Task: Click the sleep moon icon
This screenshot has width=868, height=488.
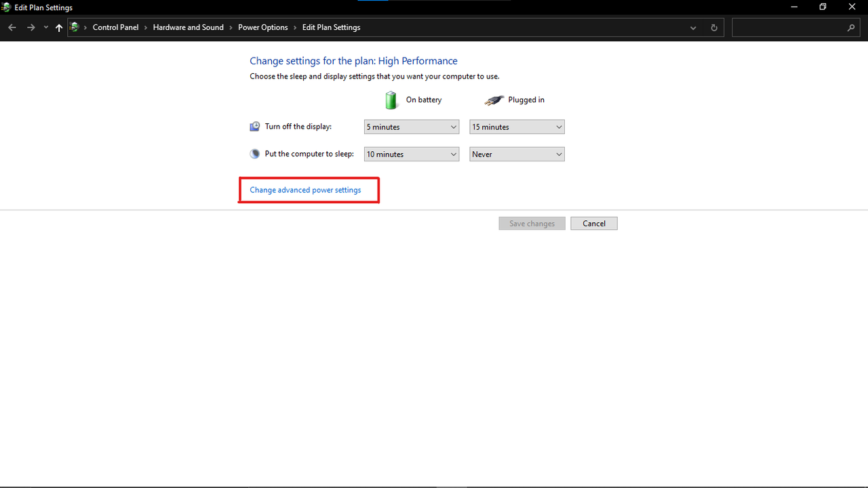Action: coord(255,154)
